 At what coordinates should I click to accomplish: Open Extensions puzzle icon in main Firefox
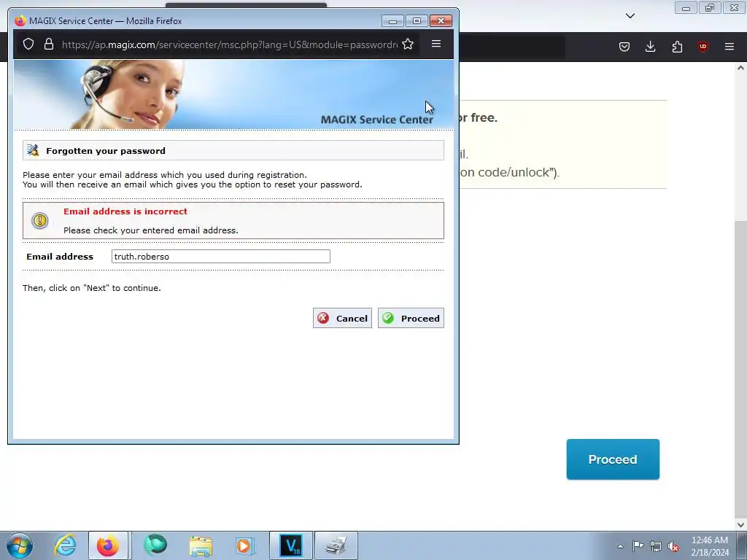pos(677,46)
